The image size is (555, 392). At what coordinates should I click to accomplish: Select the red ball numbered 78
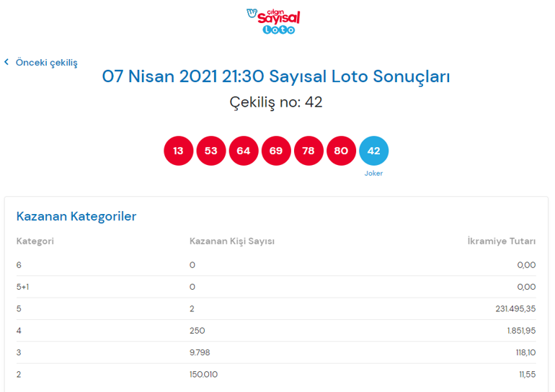click(x=308, y=151)
